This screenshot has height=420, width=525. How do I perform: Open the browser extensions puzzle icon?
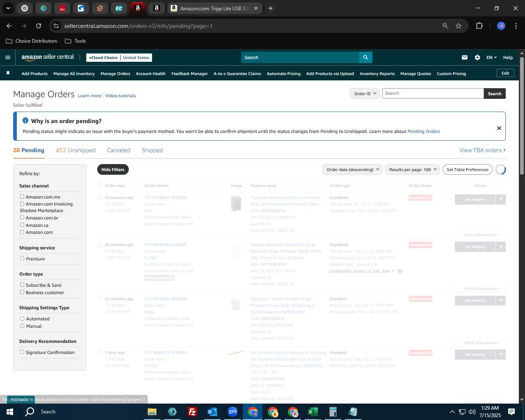479,26
